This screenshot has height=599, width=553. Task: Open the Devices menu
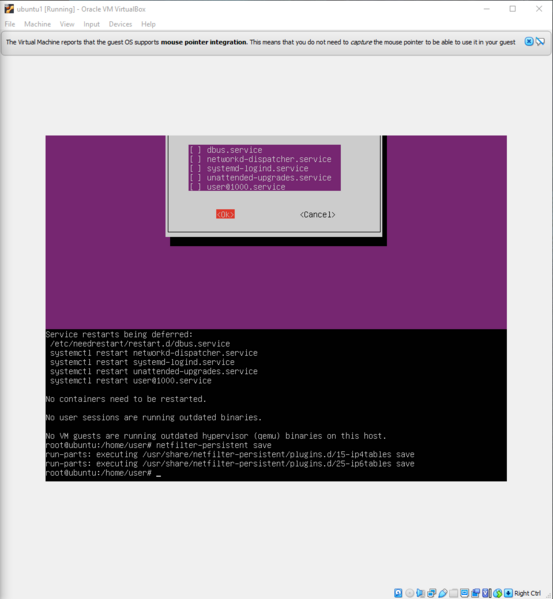tap(120, 24)
